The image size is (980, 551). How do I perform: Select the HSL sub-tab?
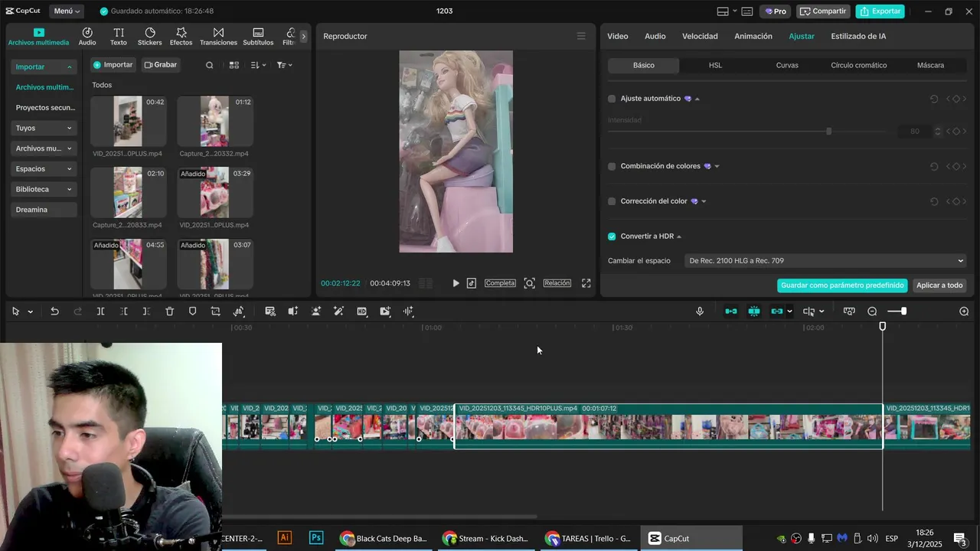point(715,65)
